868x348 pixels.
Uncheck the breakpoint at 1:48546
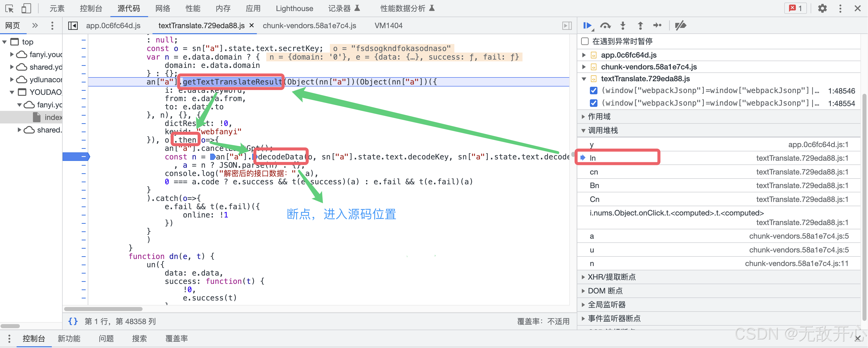coord(594,91)
